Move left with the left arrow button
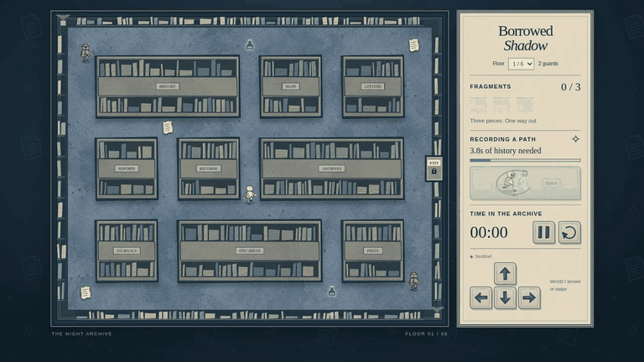 pos(481,297)
